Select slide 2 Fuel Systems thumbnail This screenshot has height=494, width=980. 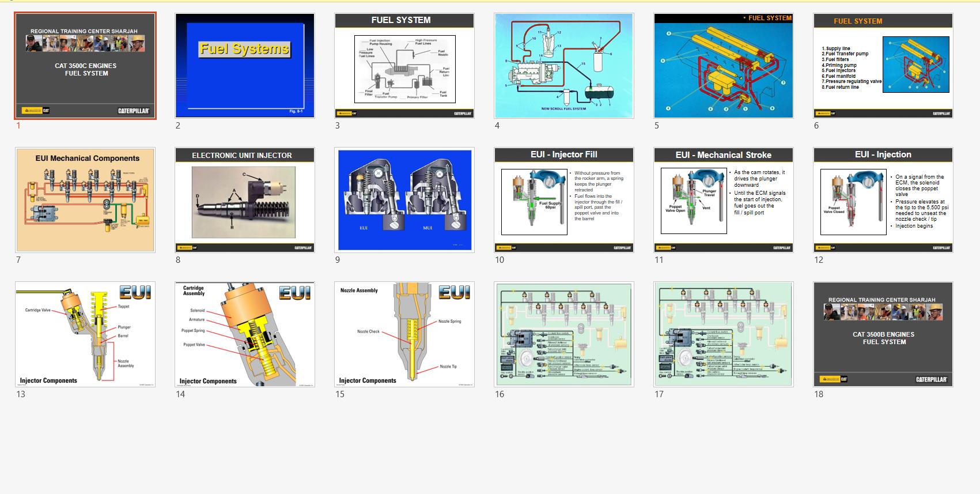click(x=245, y=66)
